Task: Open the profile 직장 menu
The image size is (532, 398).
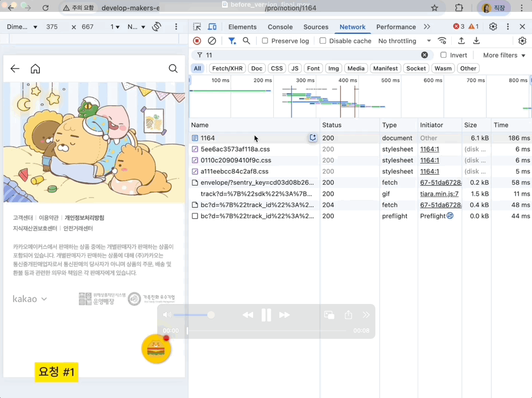Action: (x=494, y=8)
